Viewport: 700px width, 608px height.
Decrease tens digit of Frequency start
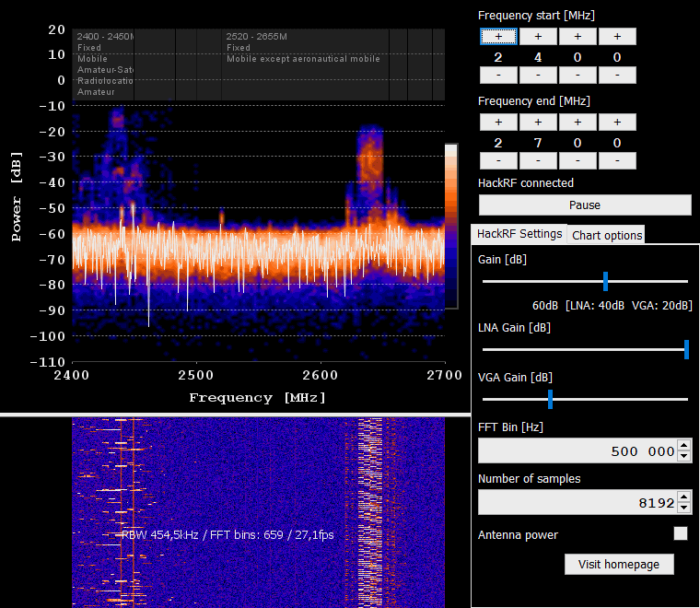(577, 75)
